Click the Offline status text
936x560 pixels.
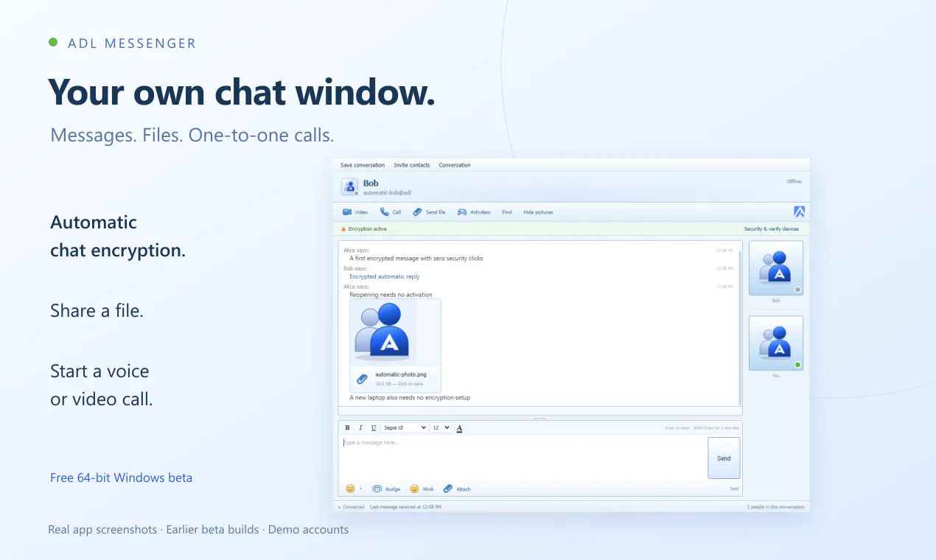click(x=794, y=181)
